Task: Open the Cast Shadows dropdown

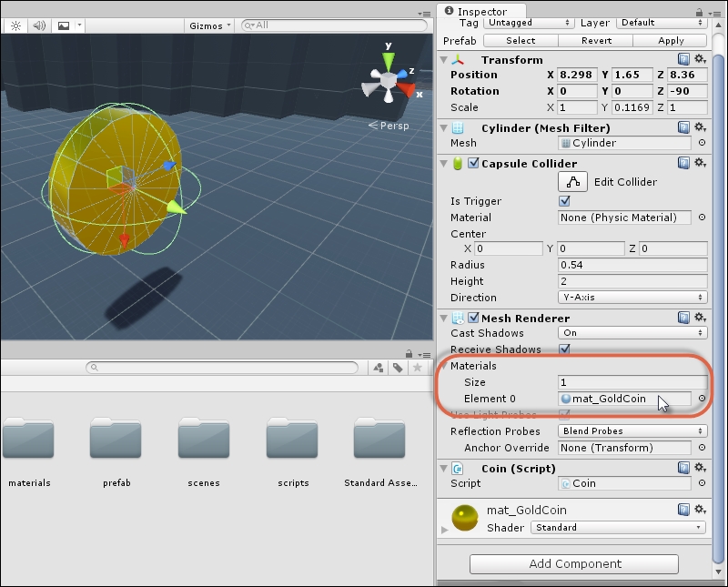Action: coord(632,333)
